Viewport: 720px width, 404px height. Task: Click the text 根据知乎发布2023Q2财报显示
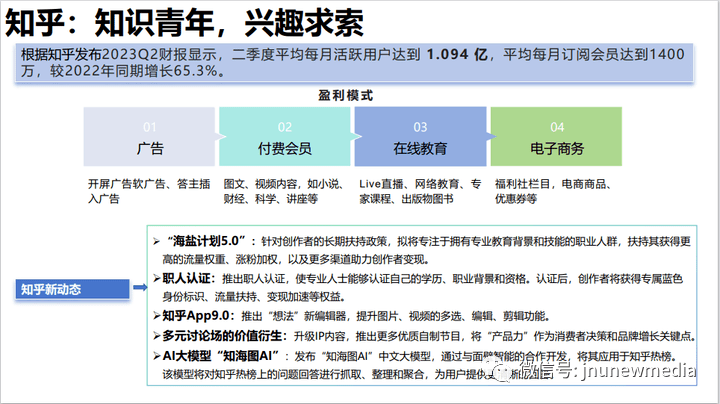118,55
